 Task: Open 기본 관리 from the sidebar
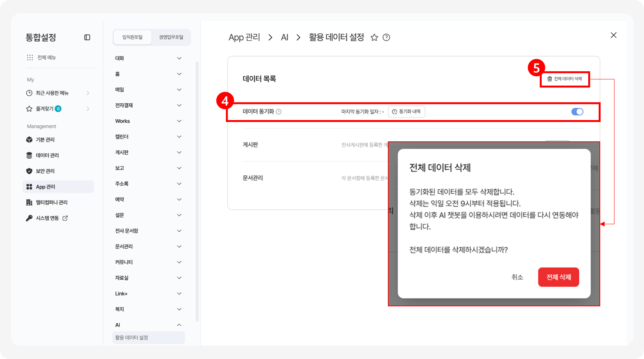tap(45, 140)
